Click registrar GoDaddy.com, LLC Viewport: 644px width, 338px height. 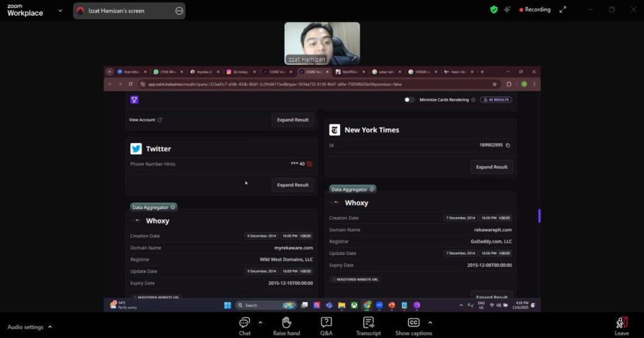point(491,241)
